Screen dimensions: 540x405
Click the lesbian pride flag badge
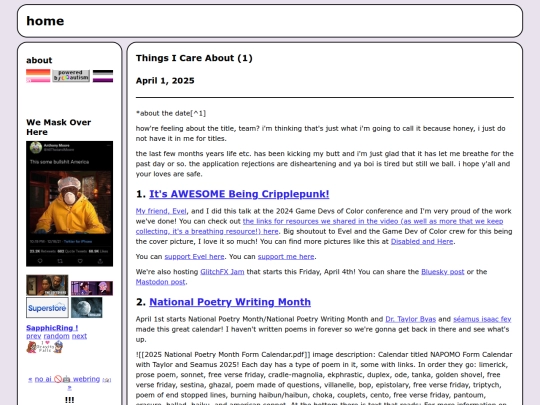tap(38, 76)
